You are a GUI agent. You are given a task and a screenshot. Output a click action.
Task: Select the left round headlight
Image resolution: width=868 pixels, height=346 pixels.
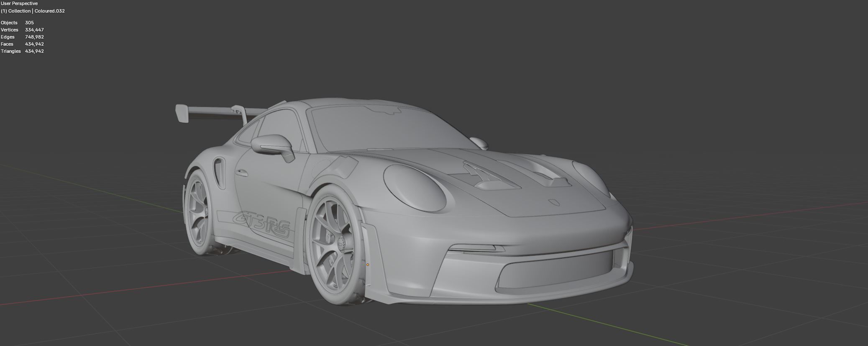tap(414, 187)
